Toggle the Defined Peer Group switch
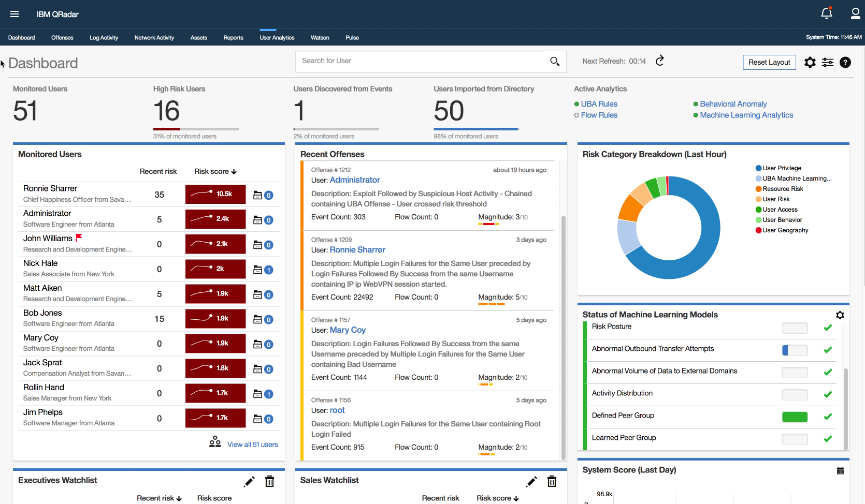 point(795,417)
